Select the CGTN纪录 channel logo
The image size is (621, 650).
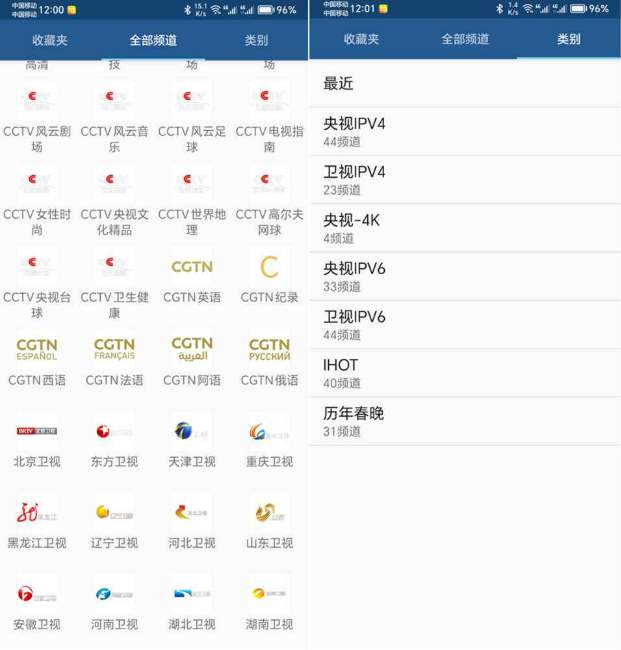[269, 267]
